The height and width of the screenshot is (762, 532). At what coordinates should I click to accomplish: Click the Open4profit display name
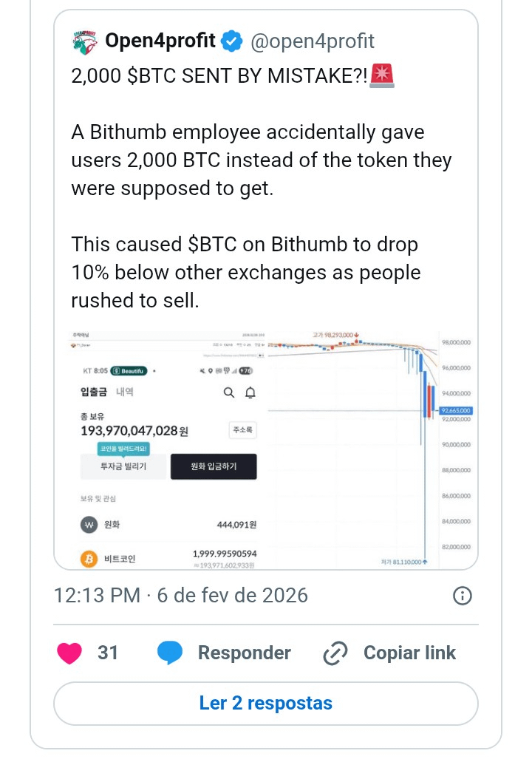(160, 41)
